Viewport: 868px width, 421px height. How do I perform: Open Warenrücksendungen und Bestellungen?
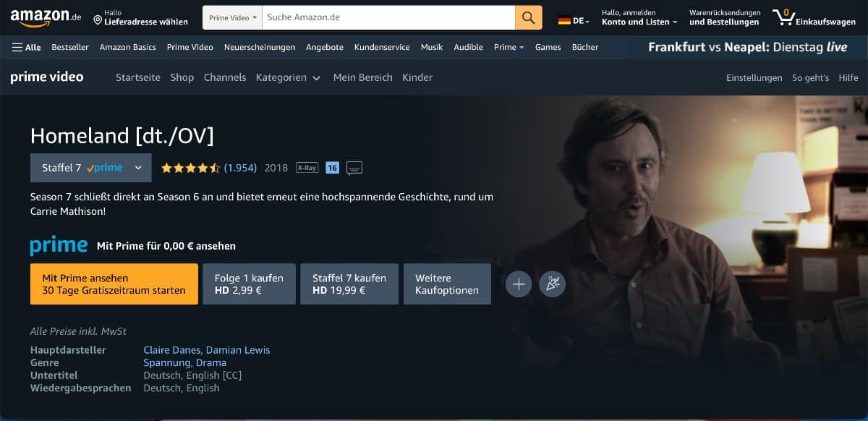tap(725, 17)
